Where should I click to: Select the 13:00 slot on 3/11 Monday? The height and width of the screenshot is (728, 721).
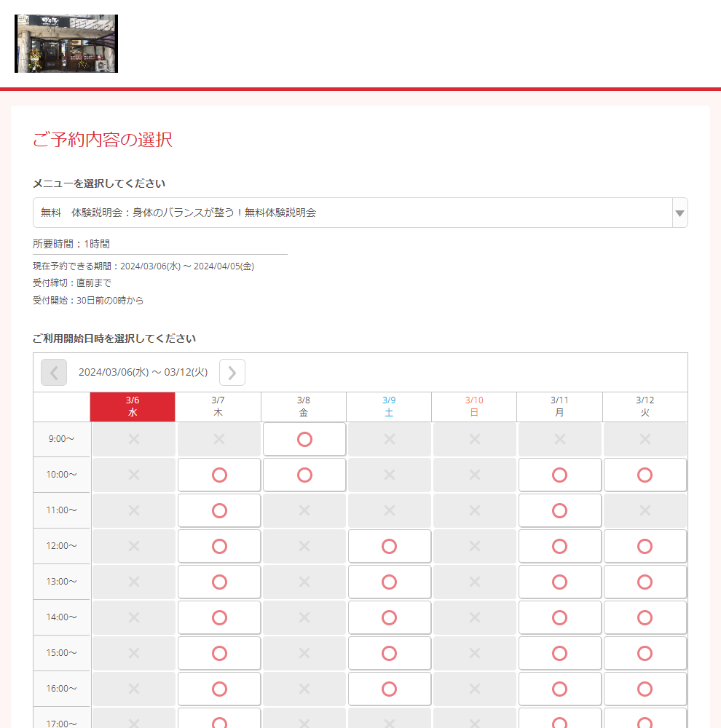tap(559, 582)
